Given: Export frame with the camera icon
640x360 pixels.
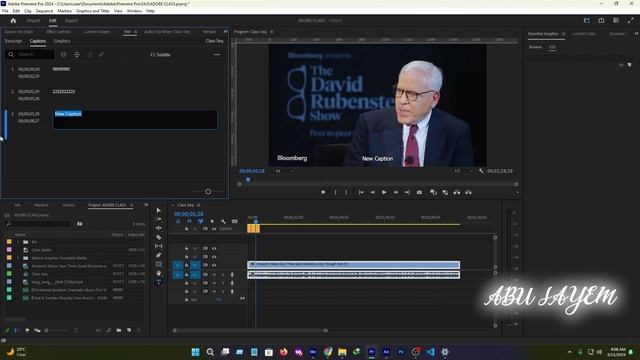Looking at the screenshot, I should (x=419, y=192).
